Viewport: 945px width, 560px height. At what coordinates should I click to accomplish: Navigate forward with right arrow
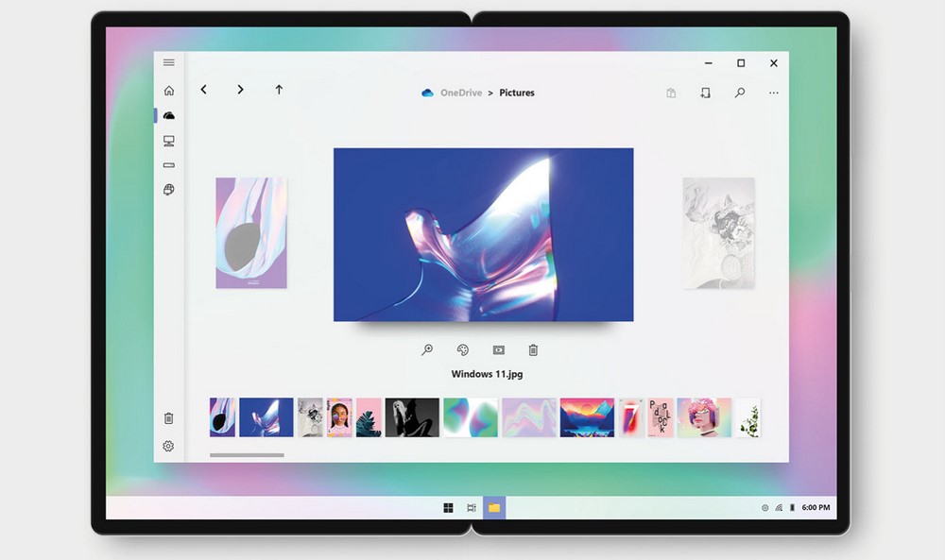(x=240, y=90)
